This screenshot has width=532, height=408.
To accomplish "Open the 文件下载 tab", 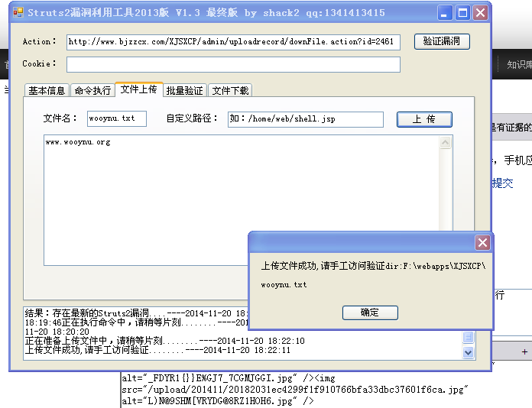I will click(x=230, y=91).
